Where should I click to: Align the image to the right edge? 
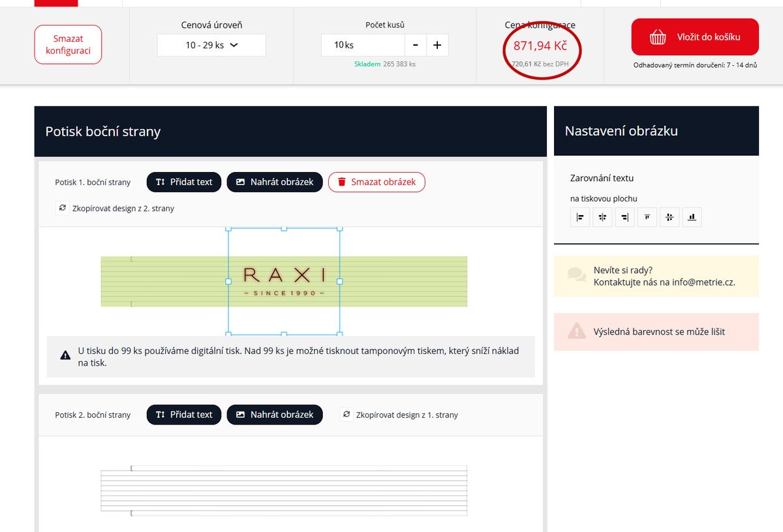(x=624, y=217)
